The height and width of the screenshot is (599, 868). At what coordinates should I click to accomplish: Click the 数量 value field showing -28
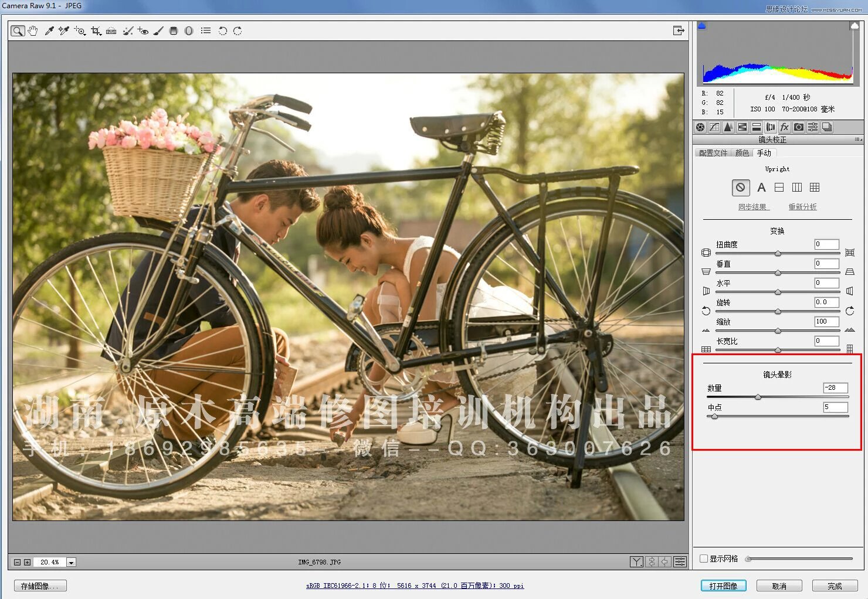[836, 388]
